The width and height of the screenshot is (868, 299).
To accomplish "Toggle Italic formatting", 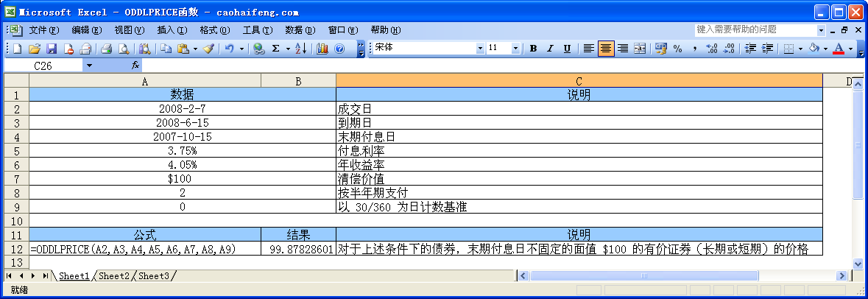I will click(x=550, y=49).
